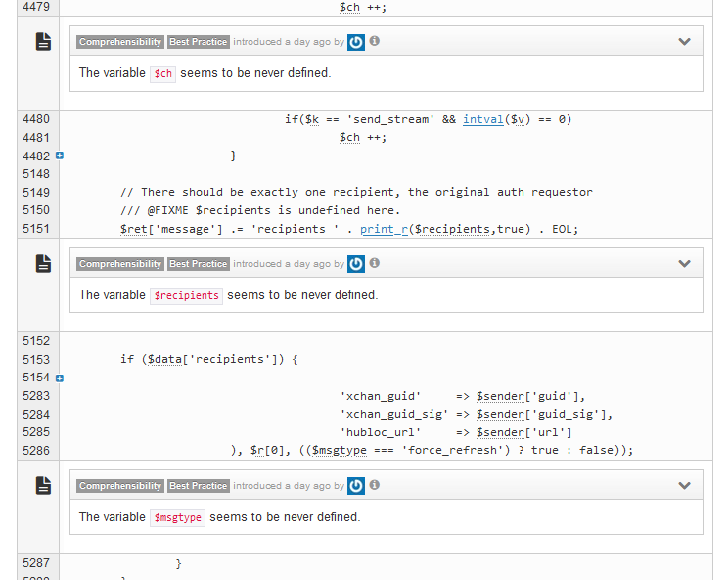728x580 pixels.
Task: Toggle the chevron on the $msgtype issue
Action: pos(684,486)
